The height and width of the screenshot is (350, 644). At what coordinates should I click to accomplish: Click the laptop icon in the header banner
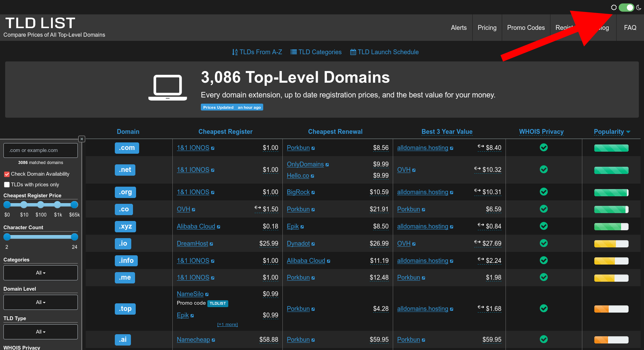[x=167, y=87]
